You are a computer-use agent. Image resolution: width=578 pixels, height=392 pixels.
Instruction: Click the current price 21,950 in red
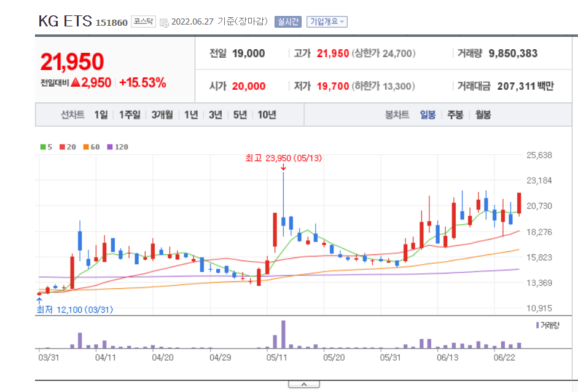(72, 61)
